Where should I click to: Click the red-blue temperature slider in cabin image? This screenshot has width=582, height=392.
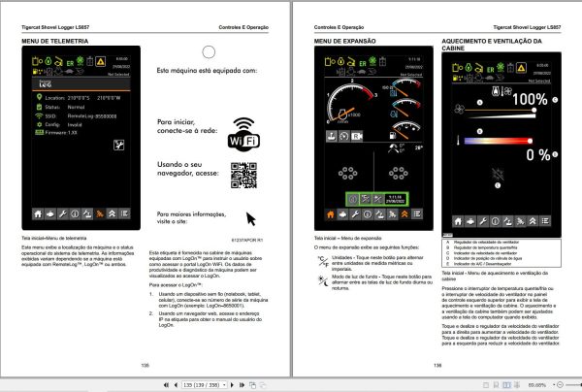click(499, 141)
